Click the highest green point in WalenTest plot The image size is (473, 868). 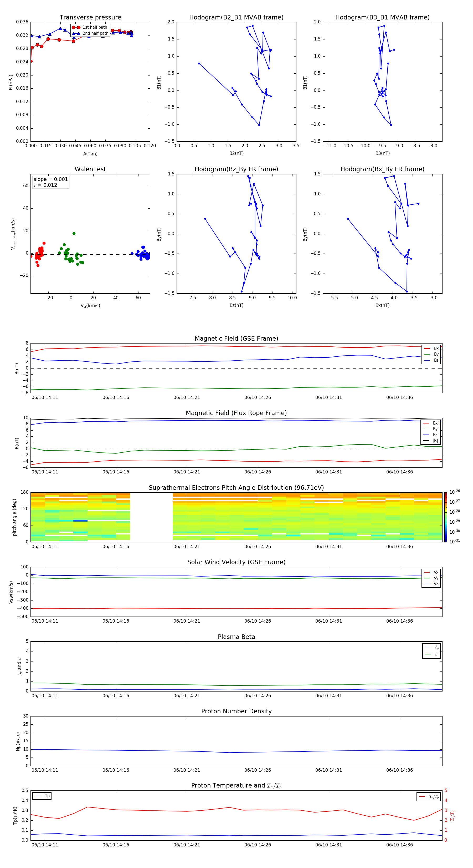point(74,234)
